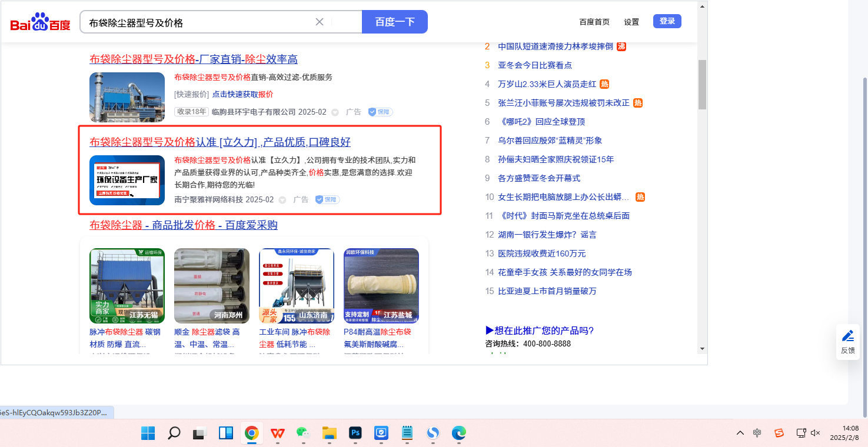Open hot topic 《时代》封面马斯克坐在总统桌后面
Viewport: 868px width, 447px height.
tap(564, 216)
